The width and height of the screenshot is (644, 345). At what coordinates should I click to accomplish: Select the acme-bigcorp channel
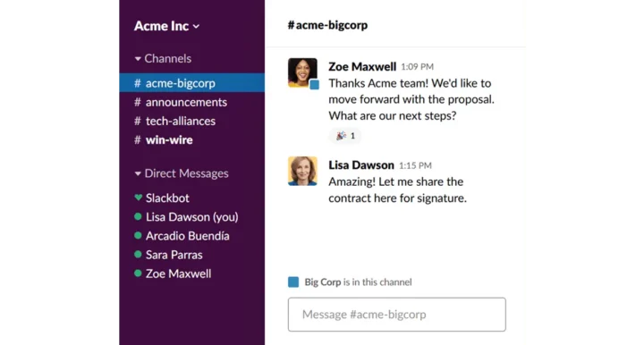pos(191,83)
